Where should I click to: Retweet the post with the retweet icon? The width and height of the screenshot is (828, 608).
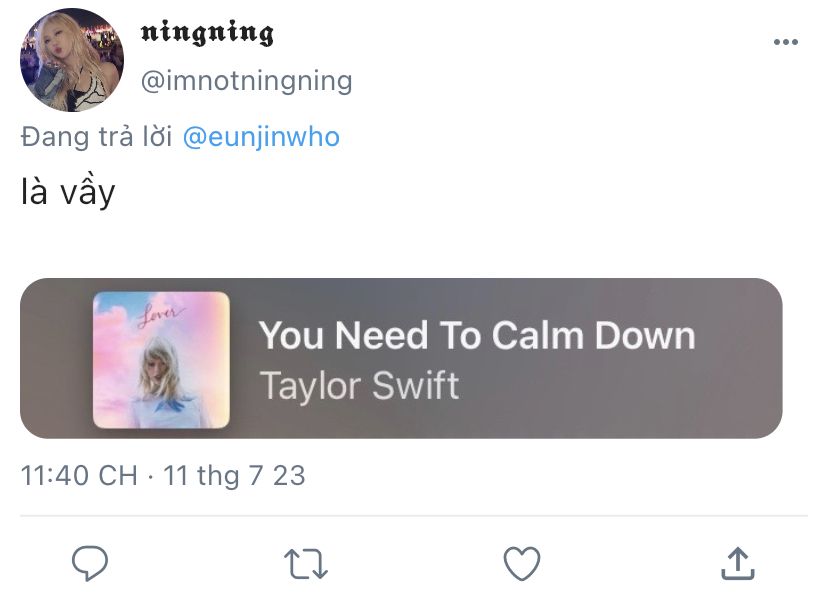(306, 563)
